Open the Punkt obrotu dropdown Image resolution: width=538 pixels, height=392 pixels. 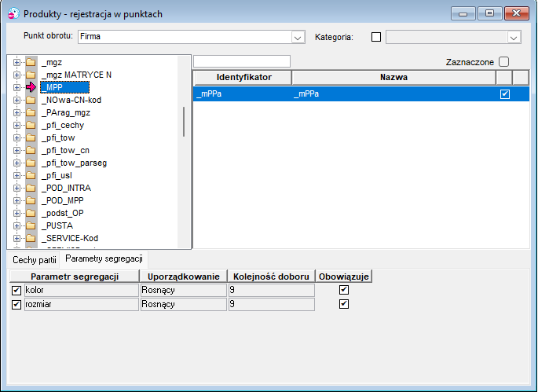[298, 37]
